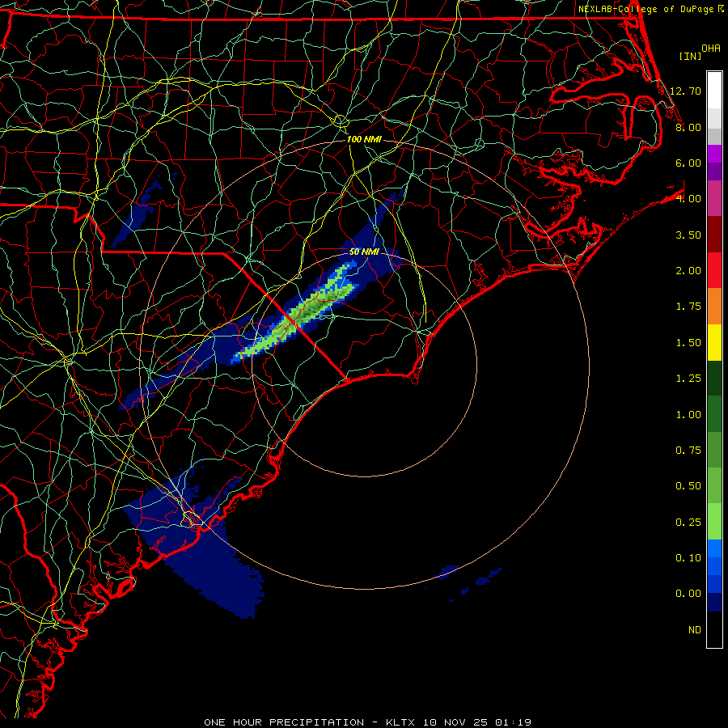
Task: Click the '2.00' legend value
Action: click(x=688, y=271)
